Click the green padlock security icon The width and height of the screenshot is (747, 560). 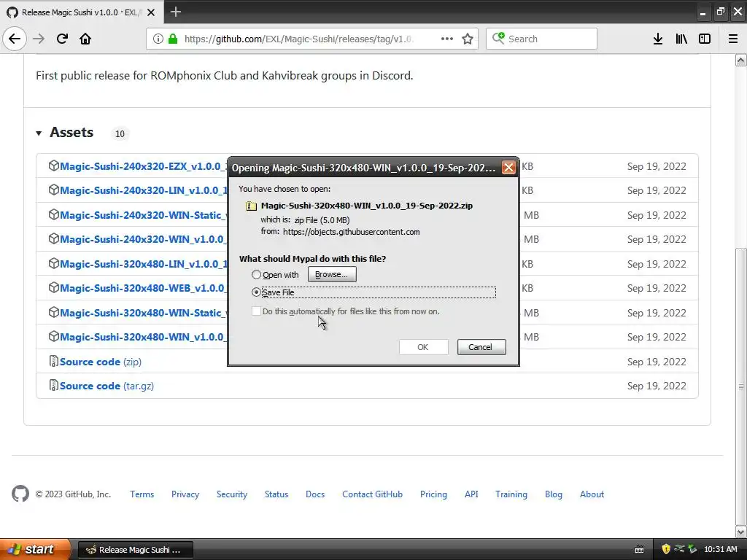click(172, 39)
